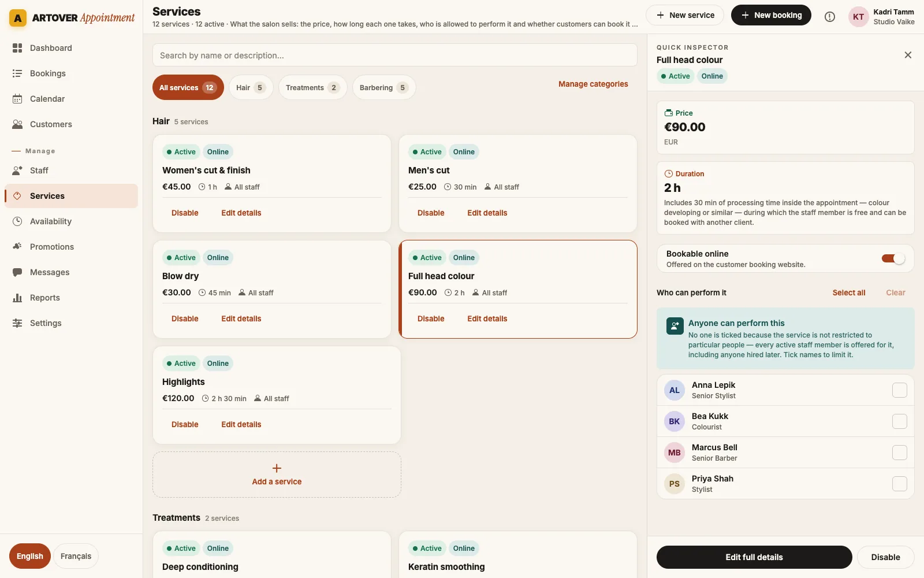Click the KT user avatar
Screen dimensions: 924x578
tap(859, 17)
